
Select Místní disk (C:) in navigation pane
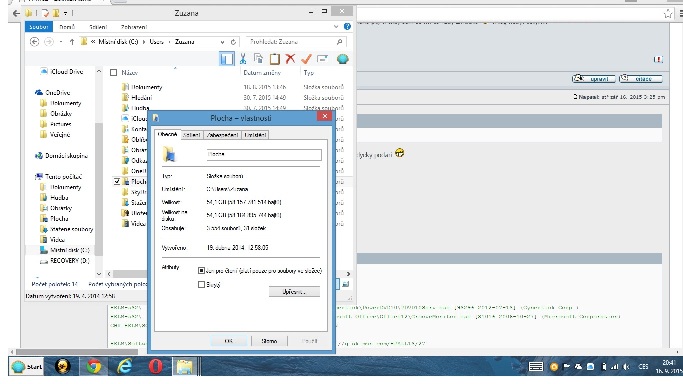click(x=64, y=250)
